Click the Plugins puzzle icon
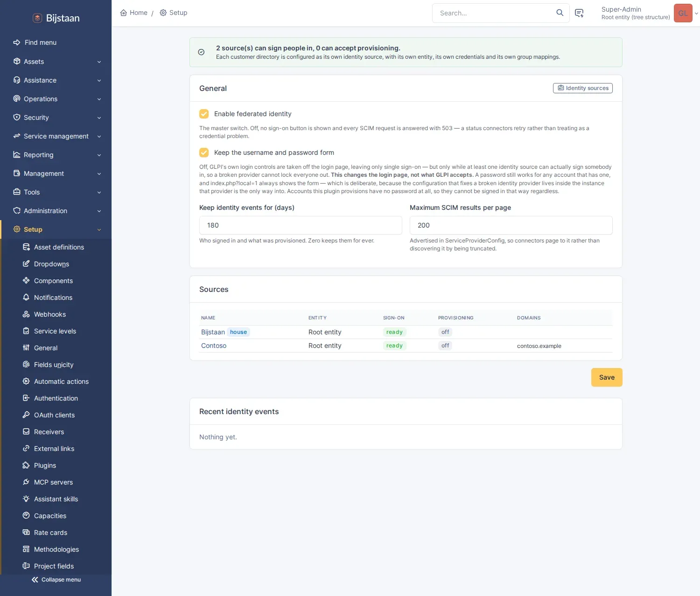The height and width of the screenshot is (596, 700). point(26,465)
